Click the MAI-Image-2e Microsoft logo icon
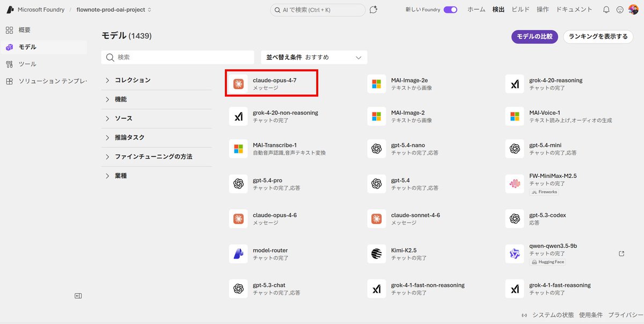Viewport: 644px width, 324px height. tap(377, 84)
